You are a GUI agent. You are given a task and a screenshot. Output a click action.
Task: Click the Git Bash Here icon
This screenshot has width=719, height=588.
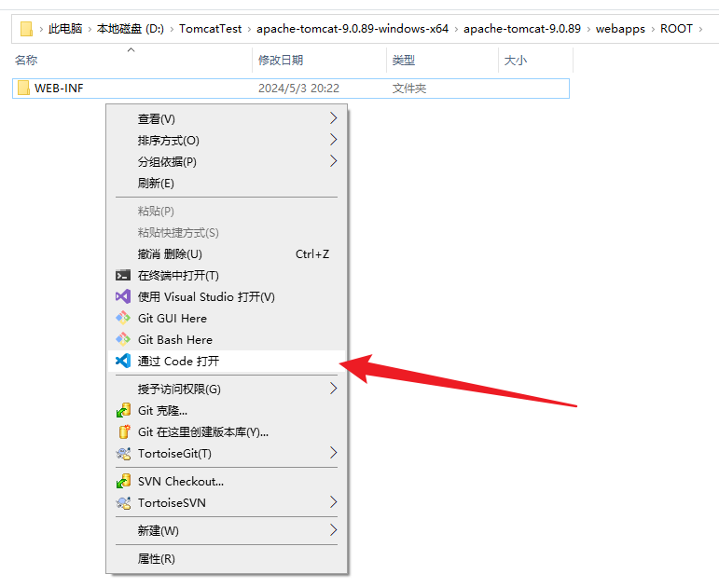coord(123,339)
